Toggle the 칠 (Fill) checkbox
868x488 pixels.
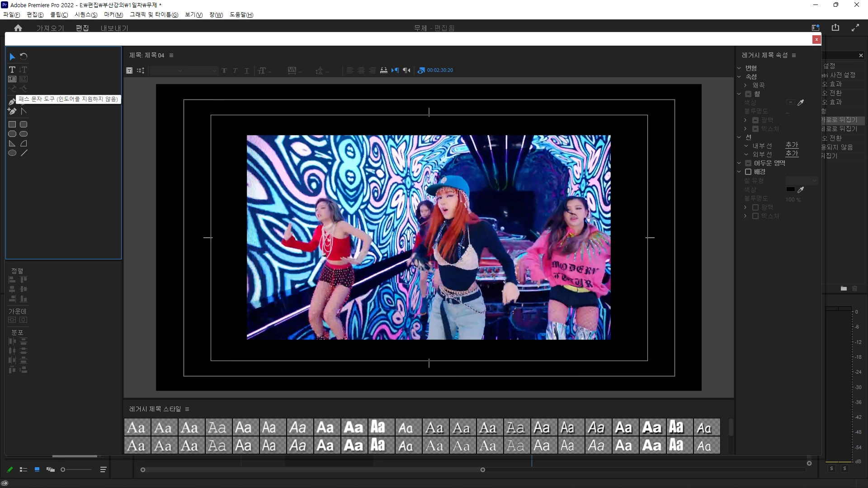pyautogui.click(x=748, y=94)
